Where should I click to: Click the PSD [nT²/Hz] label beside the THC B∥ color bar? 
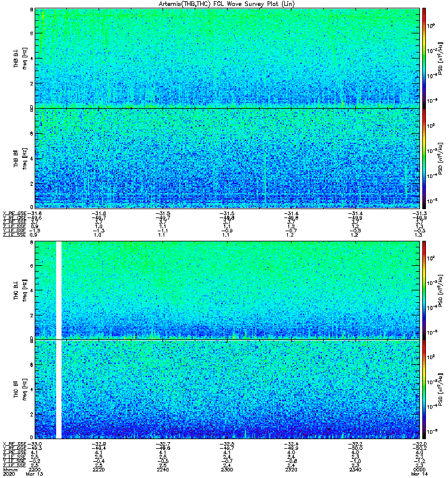pyautogui.click(x=440, y=390)
